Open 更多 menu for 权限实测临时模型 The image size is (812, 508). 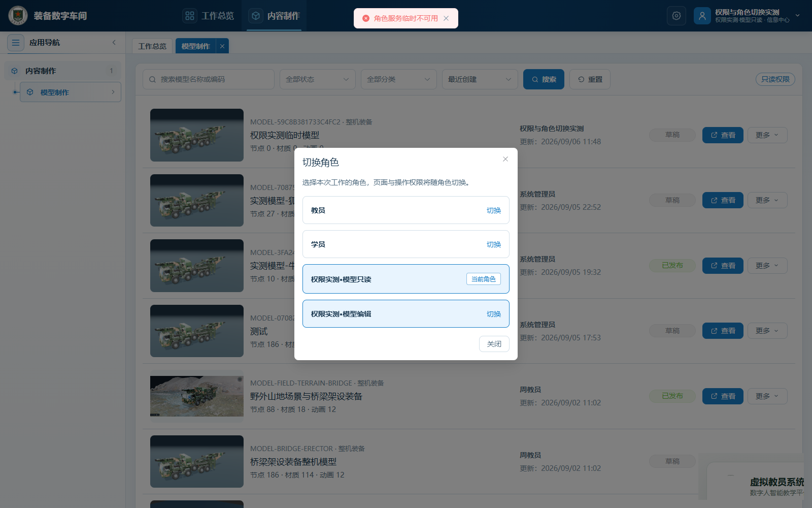[767, 135]
